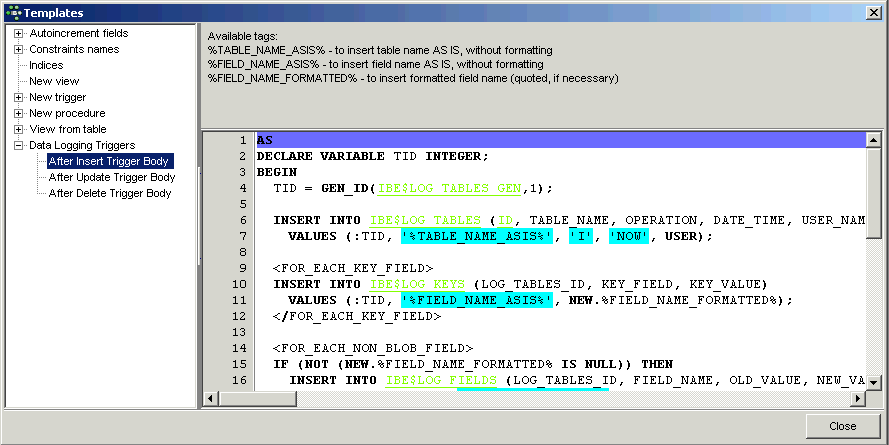Select the Indices template item

[x=46, y=65]
